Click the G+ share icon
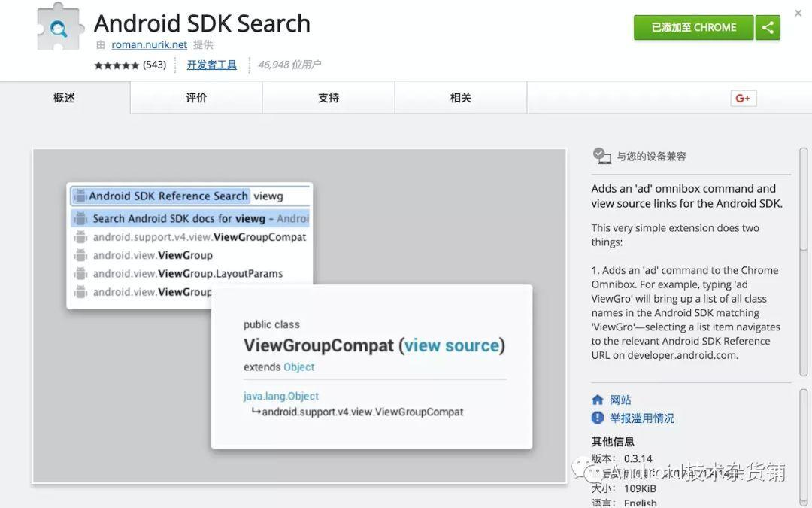Screen dimensions: 812x508 pyautogui.click(x=742, y=97)
